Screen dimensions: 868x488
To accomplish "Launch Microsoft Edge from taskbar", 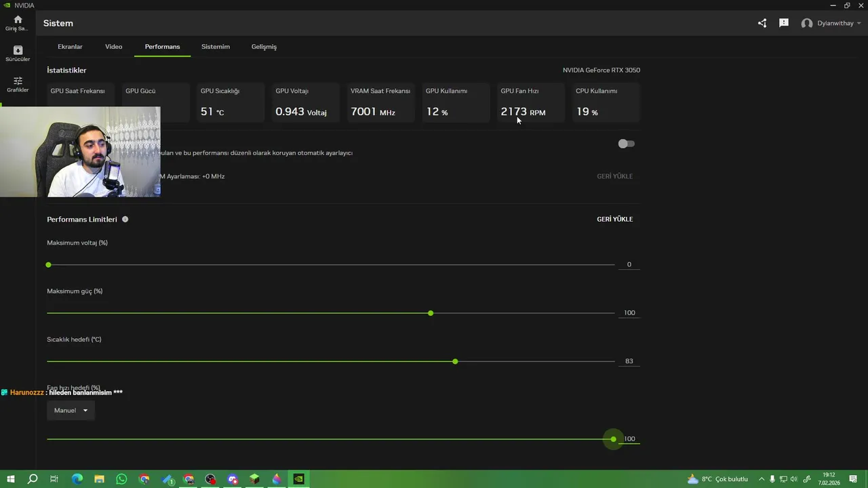I will tap(77, 479).
